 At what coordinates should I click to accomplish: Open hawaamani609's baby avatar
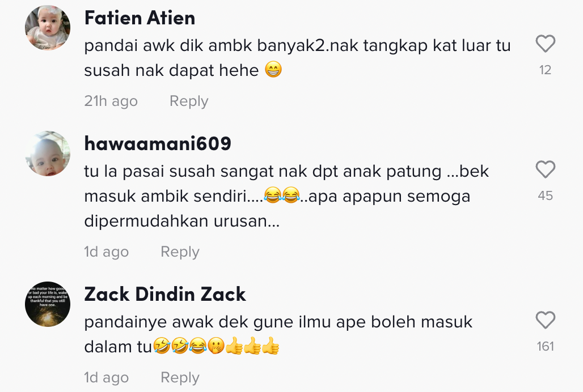48,154
